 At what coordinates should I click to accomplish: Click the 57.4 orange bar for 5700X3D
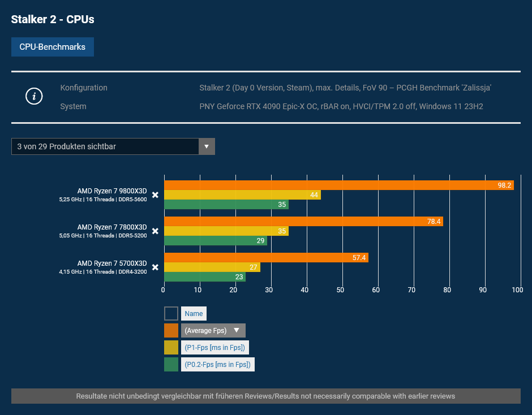tap(267, 258)
